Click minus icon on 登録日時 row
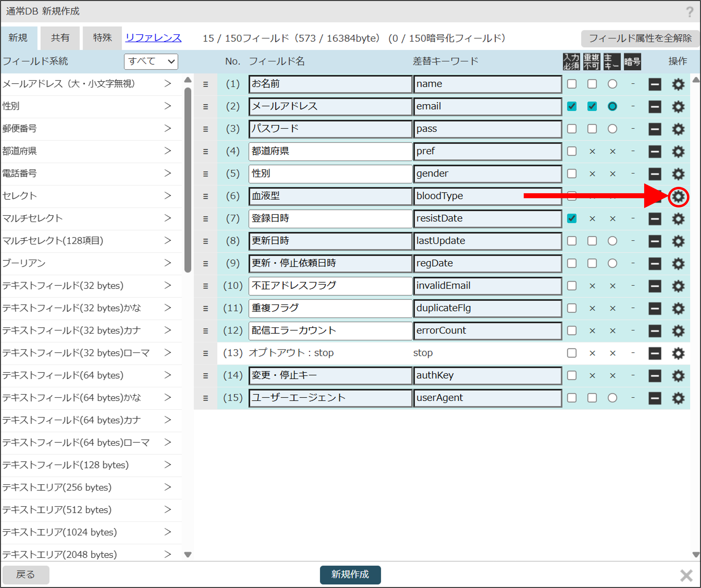This screenshot has height=588, width=701. click(x=655, y=219)
